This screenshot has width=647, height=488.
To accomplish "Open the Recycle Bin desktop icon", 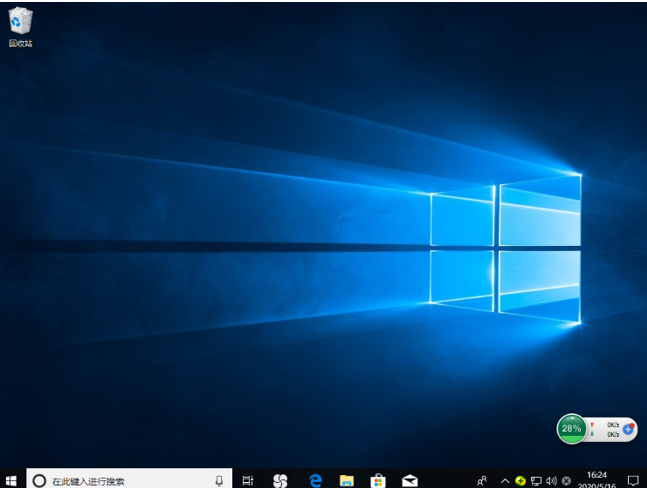I will coord(21,24).
